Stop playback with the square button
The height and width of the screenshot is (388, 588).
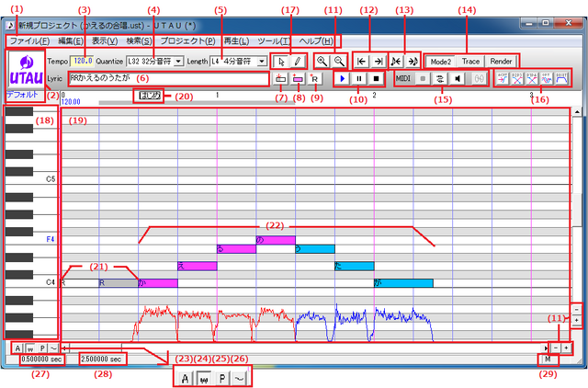pyautogui.click(x=376, y=79)
